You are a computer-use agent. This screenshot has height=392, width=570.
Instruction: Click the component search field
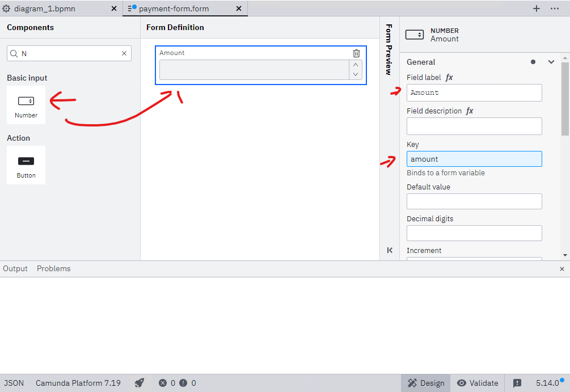69,53
